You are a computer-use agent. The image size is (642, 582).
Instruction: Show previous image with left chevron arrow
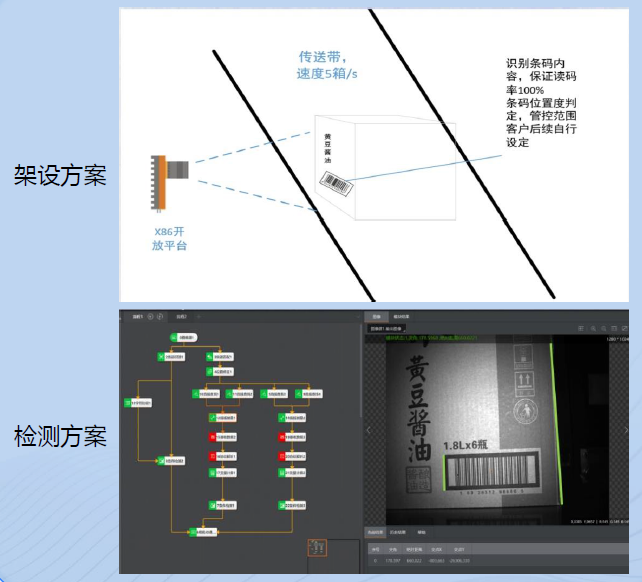click(x=367, y=430)
